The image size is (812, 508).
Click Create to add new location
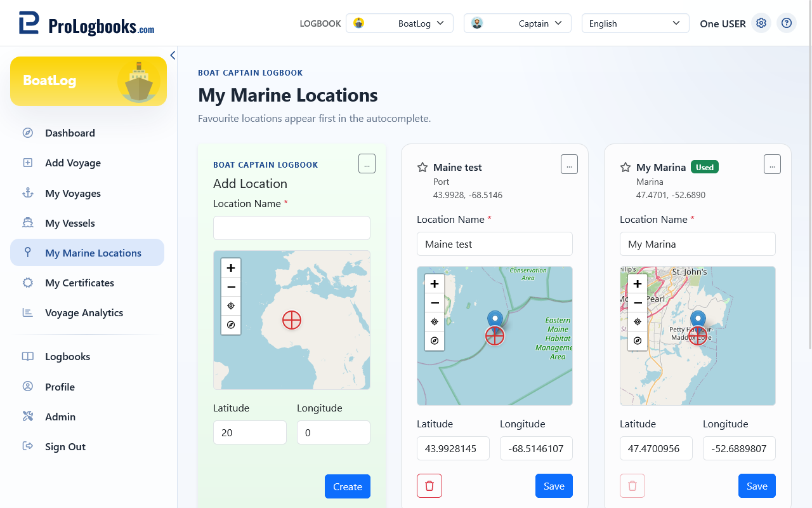[x=348, y=486]
